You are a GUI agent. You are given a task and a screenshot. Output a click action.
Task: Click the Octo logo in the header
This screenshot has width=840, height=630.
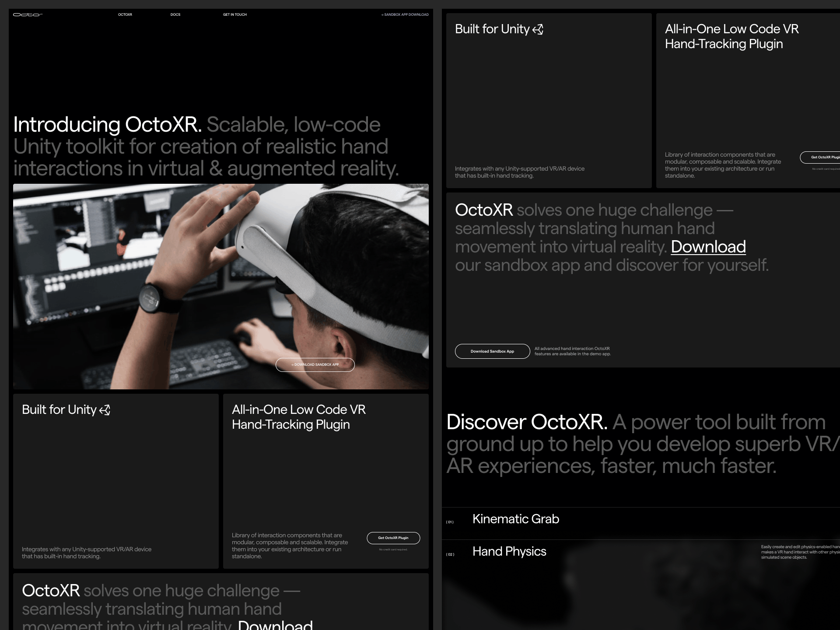click(28, 14)
